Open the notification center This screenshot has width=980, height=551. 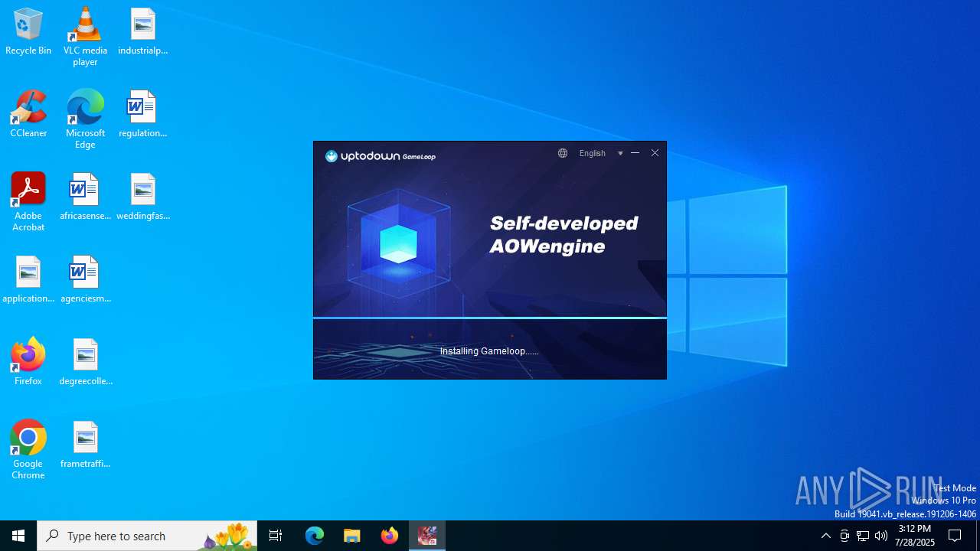click(x=955, y=536)
